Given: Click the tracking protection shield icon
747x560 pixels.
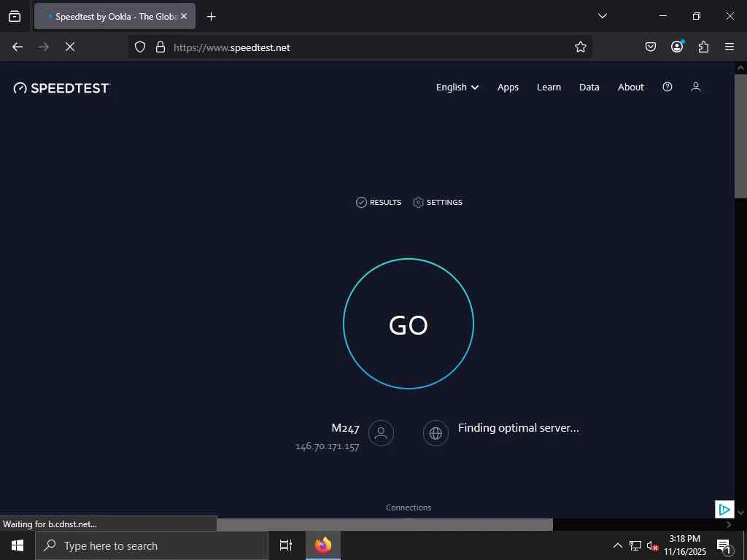Looking at the screenshot, I should pos(139,47).
